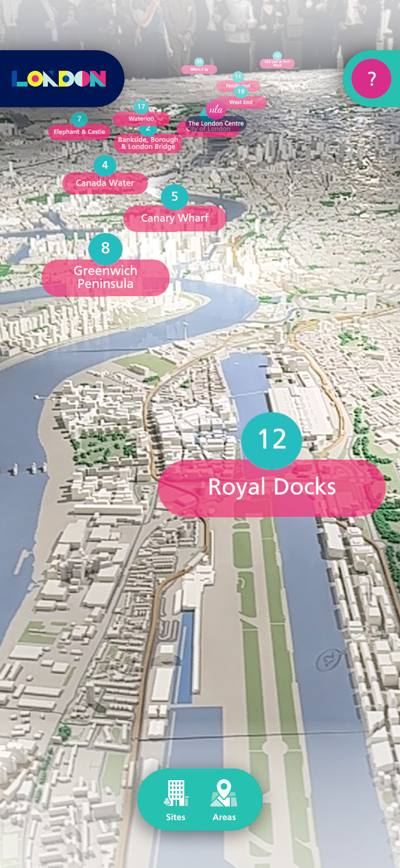This screenshot has height=868, width=400.
Task: Select the Royal Docks area label
Action: pos(272,488)
